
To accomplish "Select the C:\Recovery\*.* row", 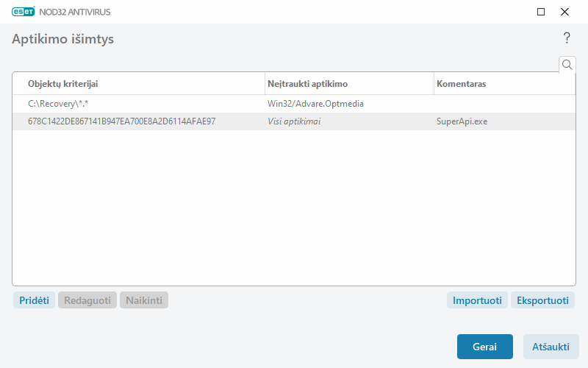I will [294, 104].
